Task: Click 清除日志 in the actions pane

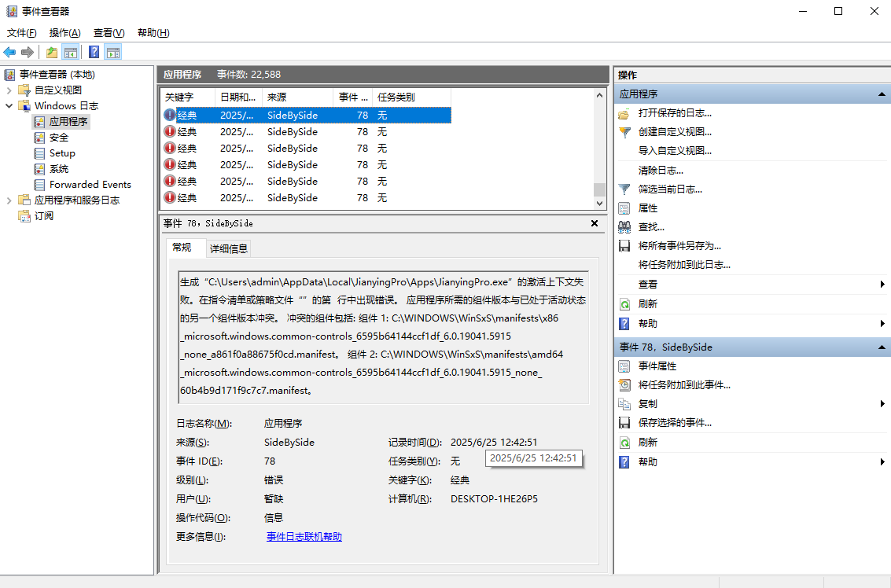Action: click(x=661, y=171)
